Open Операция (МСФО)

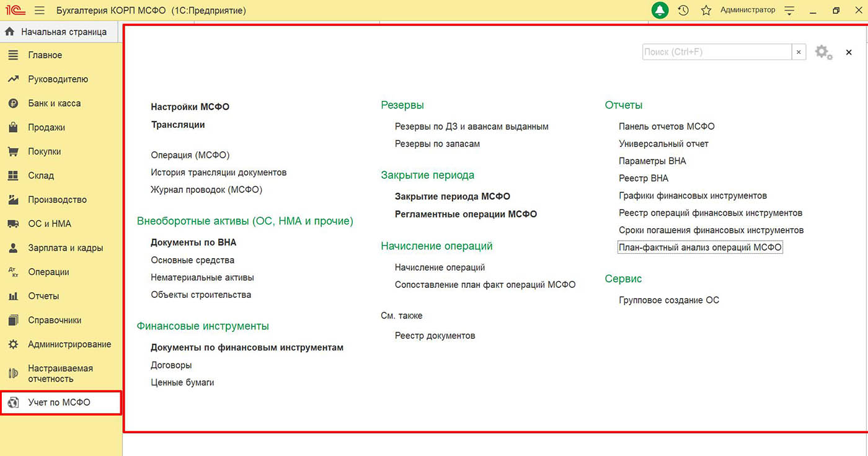[190, 155]
